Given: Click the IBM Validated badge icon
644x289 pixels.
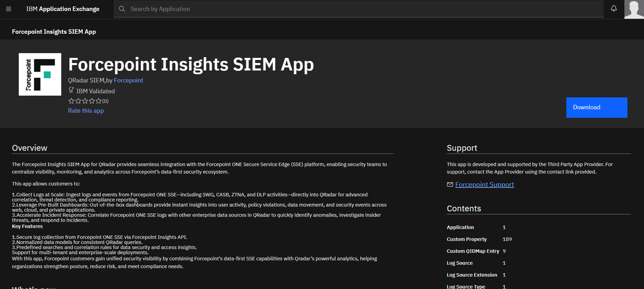Looking at the screenshot, I should click(71, 90).
